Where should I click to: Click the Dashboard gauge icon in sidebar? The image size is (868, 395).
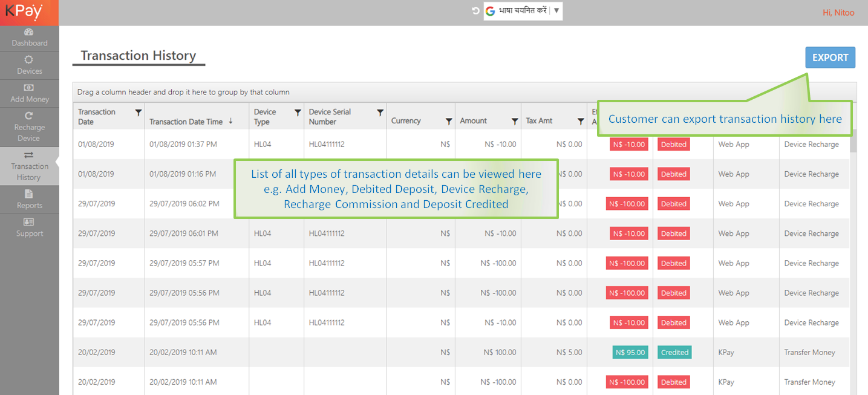click(x=28, y=32)
